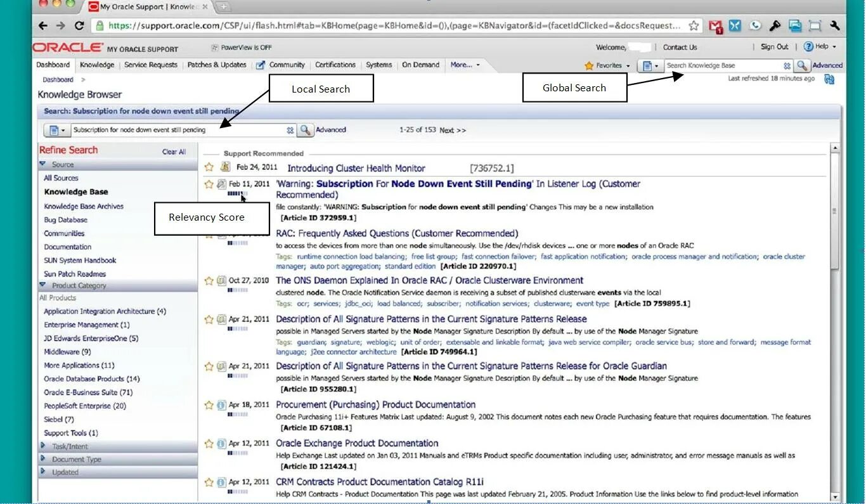Switch to the Dashboard tab
The image size is (866, 504).
point(53,65)
